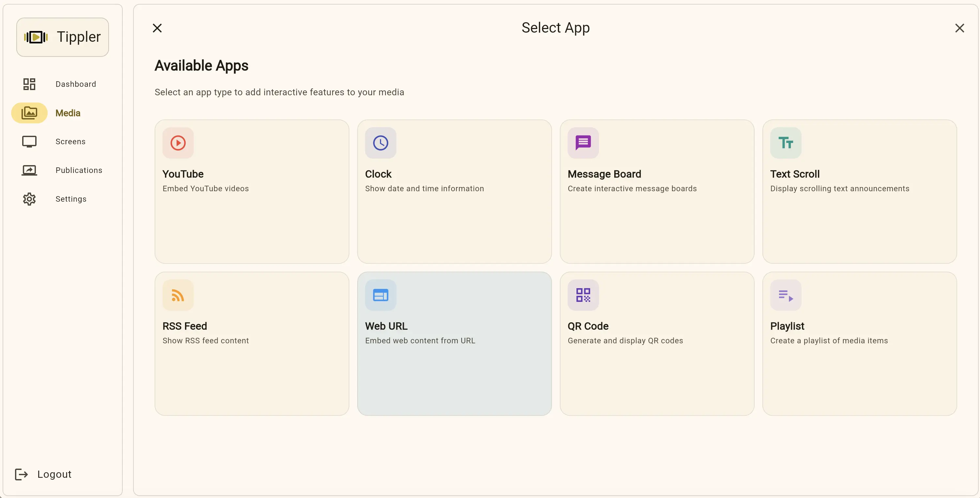Click the Web URL browser icon

click(381, 295)
